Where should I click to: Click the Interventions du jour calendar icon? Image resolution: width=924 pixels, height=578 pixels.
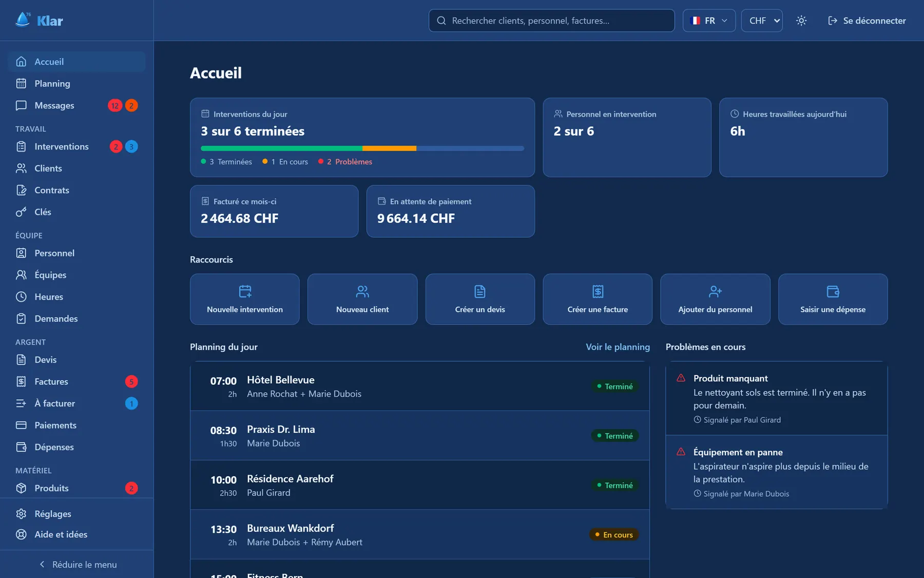(x=205, y=114)
